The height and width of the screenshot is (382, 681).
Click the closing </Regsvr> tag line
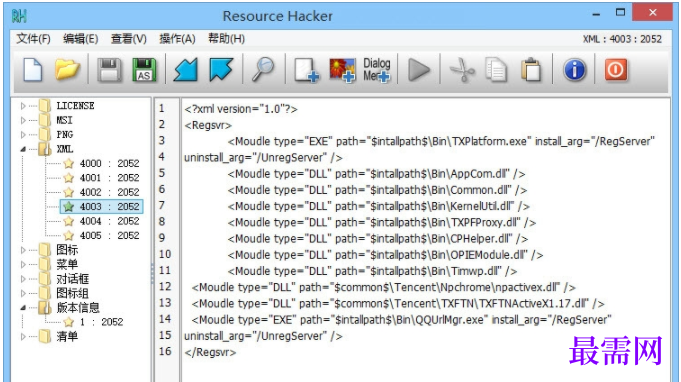(210, 352)
